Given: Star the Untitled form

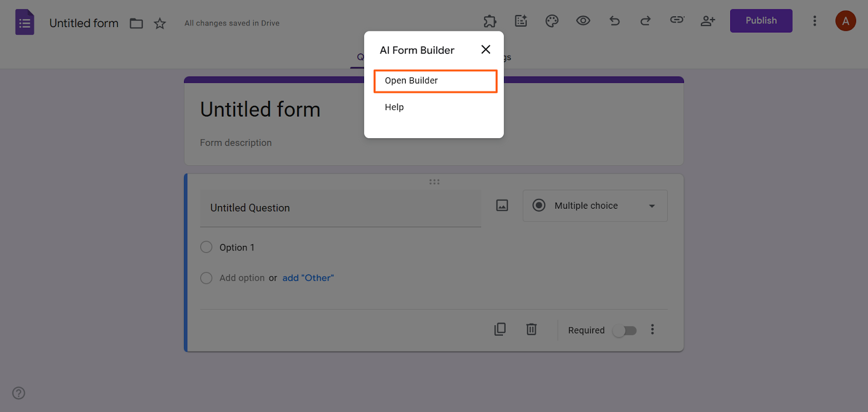Looking at the screenshot, I should tap(159, 23).
